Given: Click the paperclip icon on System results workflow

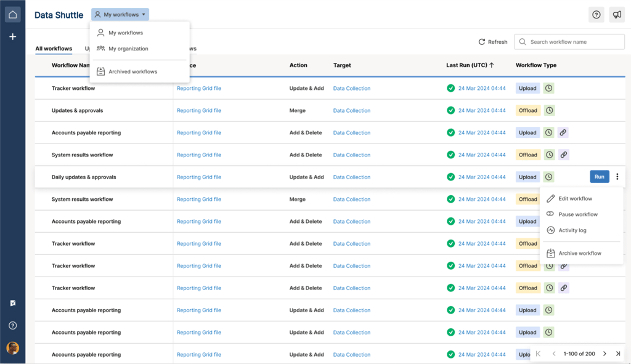Looking at the screenshot, I should 563,155.
